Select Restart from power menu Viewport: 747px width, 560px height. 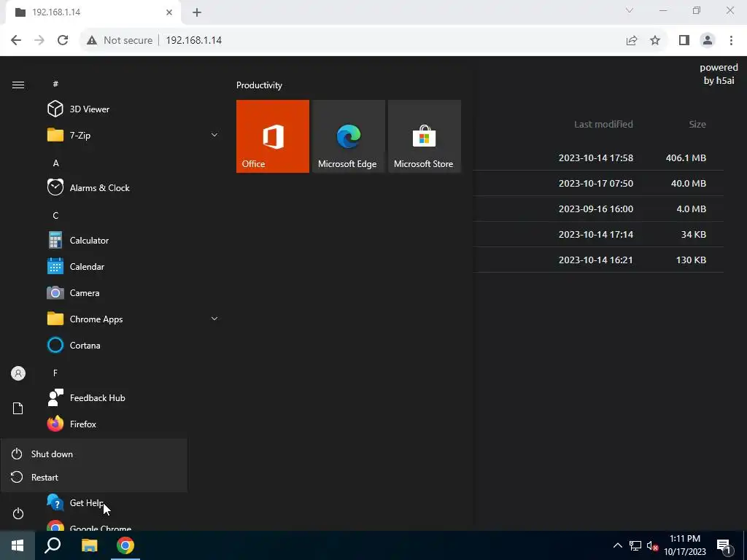[94, 477]
